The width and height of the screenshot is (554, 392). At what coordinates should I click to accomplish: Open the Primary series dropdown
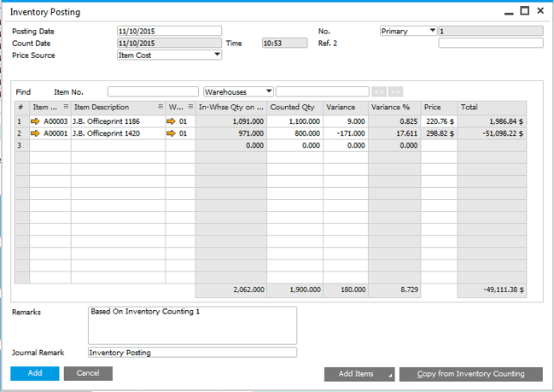(x=433, y=31)
